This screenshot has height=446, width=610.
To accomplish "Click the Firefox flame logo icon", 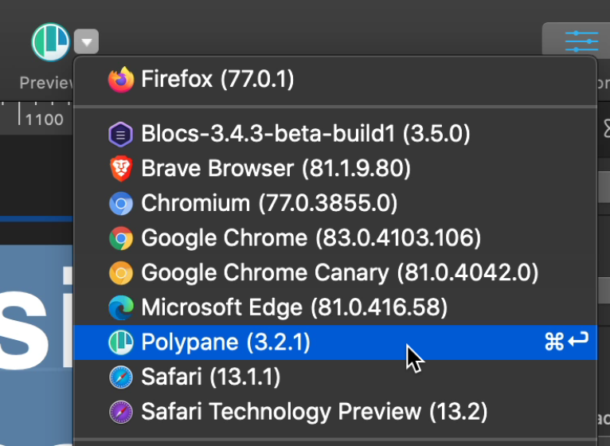I will click(121, 79).
